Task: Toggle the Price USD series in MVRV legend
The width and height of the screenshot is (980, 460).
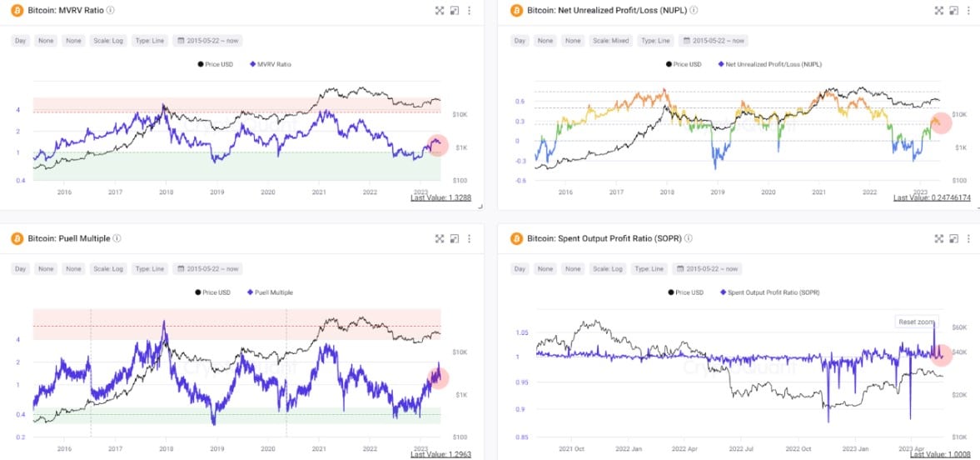Action: pos(216,64)
